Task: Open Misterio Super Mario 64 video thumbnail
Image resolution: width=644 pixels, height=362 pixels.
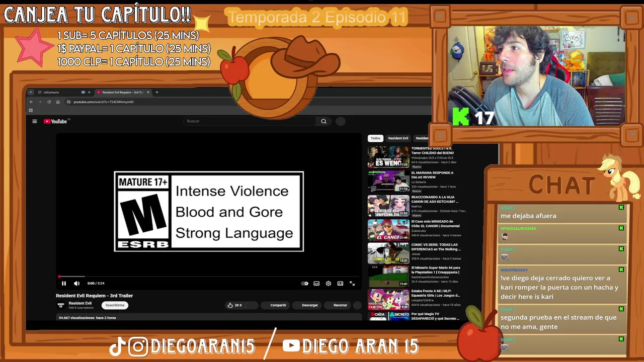Action: click(x=388, y=276)
